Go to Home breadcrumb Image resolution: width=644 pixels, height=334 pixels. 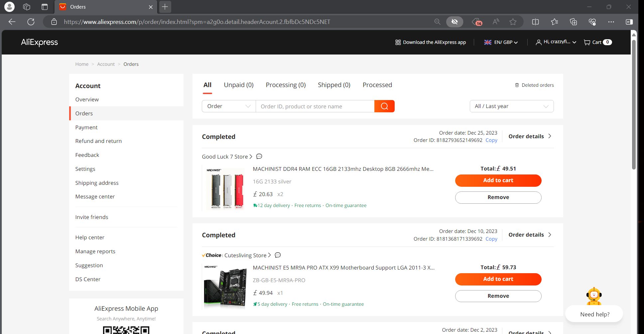tap(82, 64)
